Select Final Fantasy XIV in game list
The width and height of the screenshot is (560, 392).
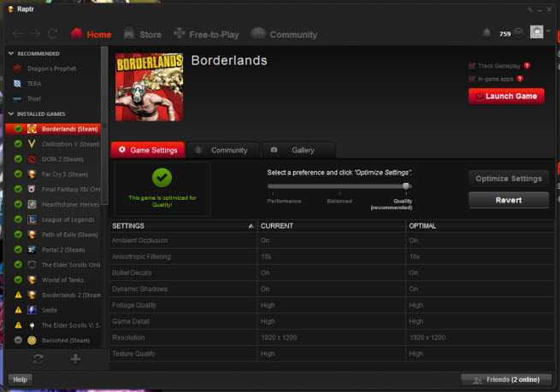[x=53, y=189]
